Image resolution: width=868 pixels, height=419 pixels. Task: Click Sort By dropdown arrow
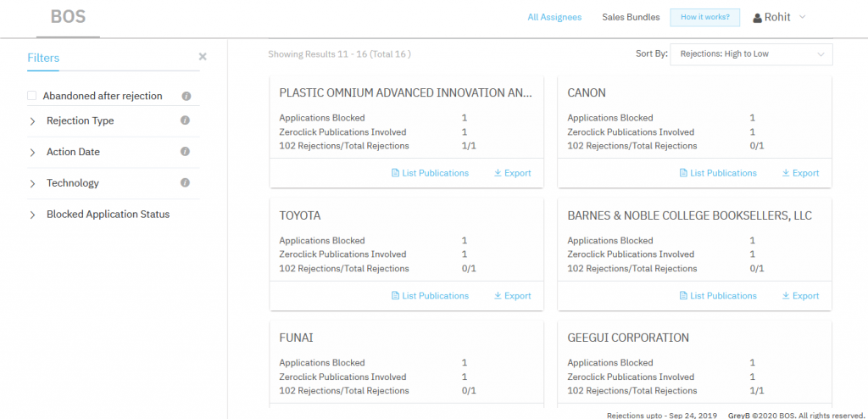click(x=821, y=54)
